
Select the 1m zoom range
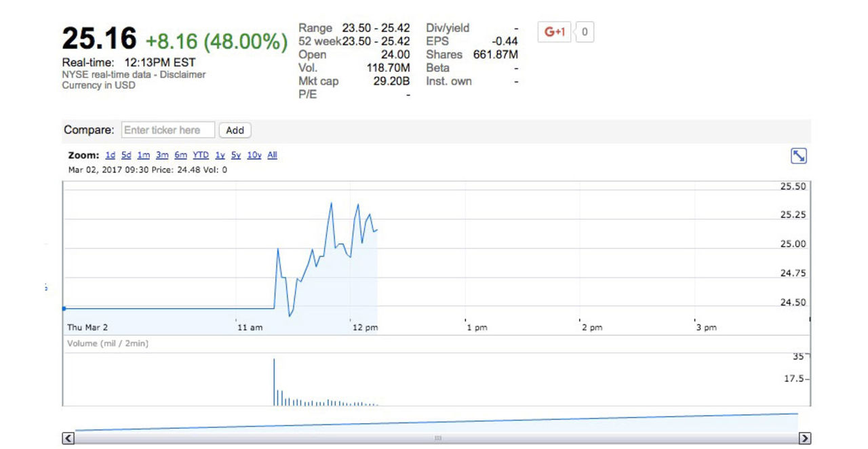143,155
